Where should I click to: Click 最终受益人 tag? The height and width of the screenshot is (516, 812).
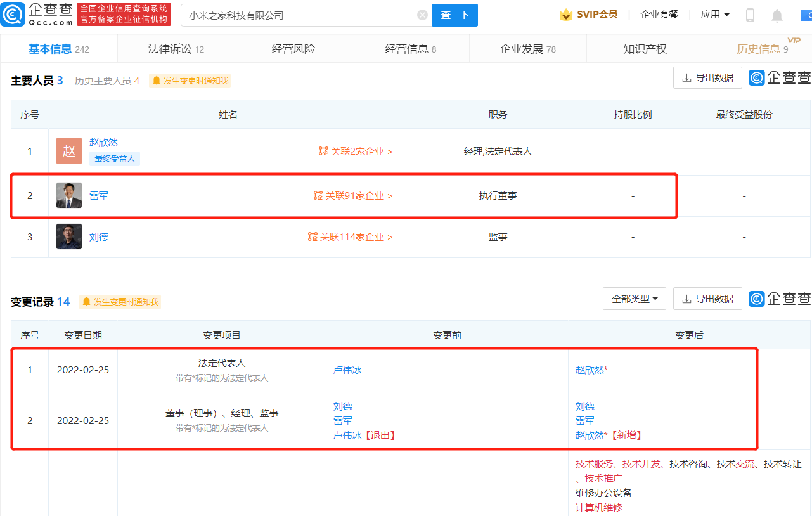[x=115, y=158]
